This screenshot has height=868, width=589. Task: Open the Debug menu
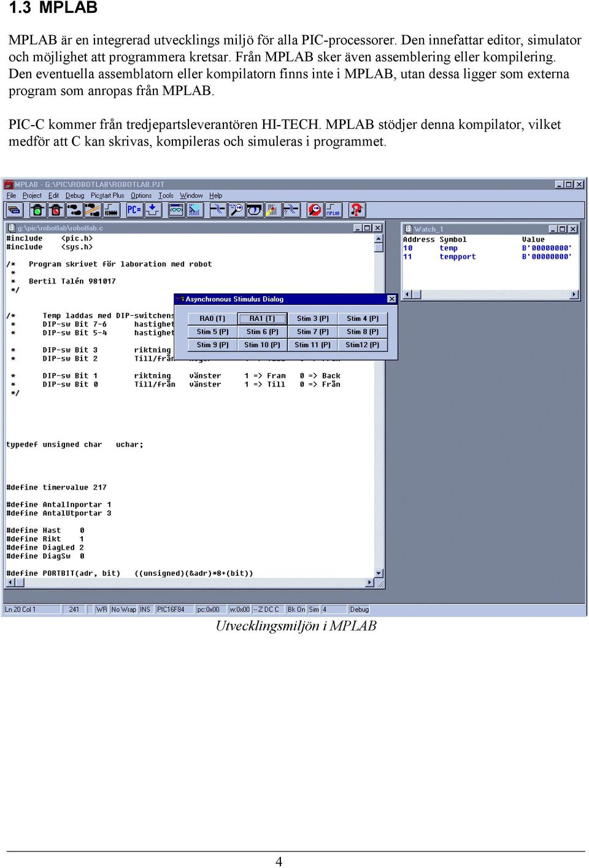tap(75, 196)
